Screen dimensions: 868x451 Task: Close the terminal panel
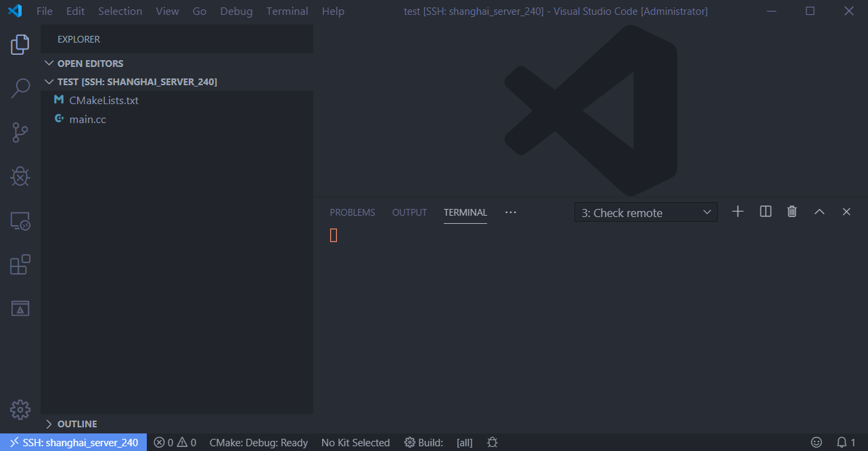click(846, 212)
